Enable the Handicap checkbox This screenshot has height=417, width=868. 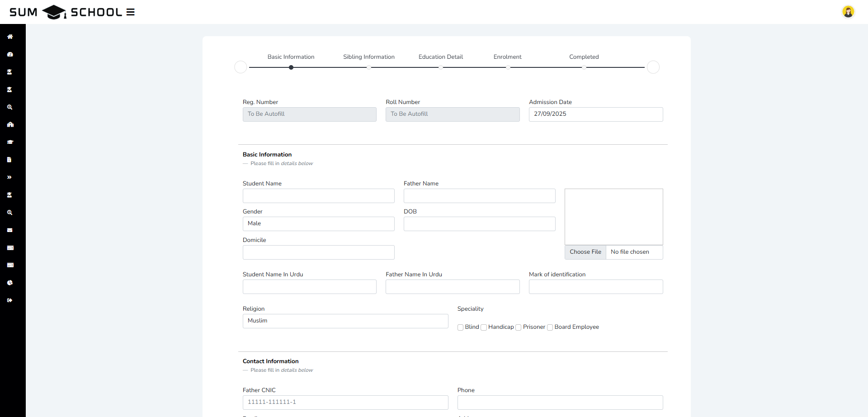[x=484, y=327]
